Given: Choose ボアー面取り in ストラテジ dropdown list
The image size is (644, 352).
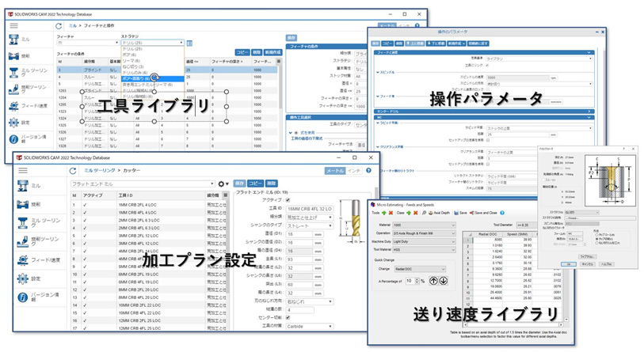Looking at the screenshot, I should pyautogui.click(x=153, y=78).
